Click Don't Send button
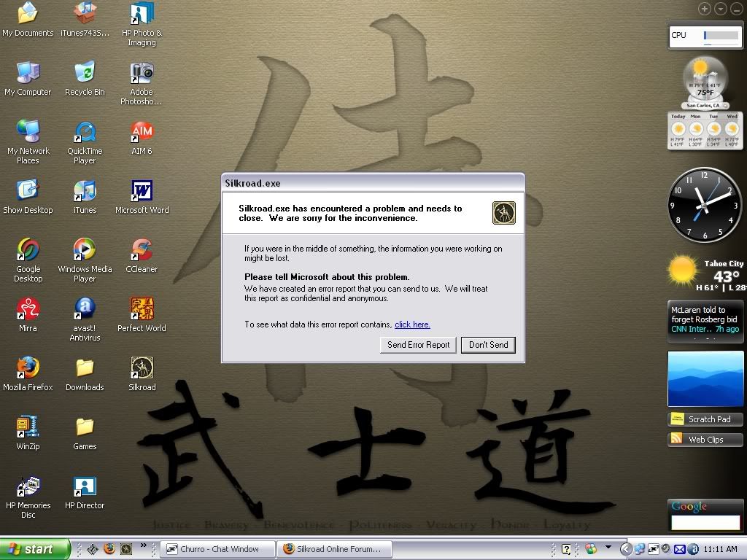Image resolution: width=747 pixels, height=560 pixels. (488, 345)
